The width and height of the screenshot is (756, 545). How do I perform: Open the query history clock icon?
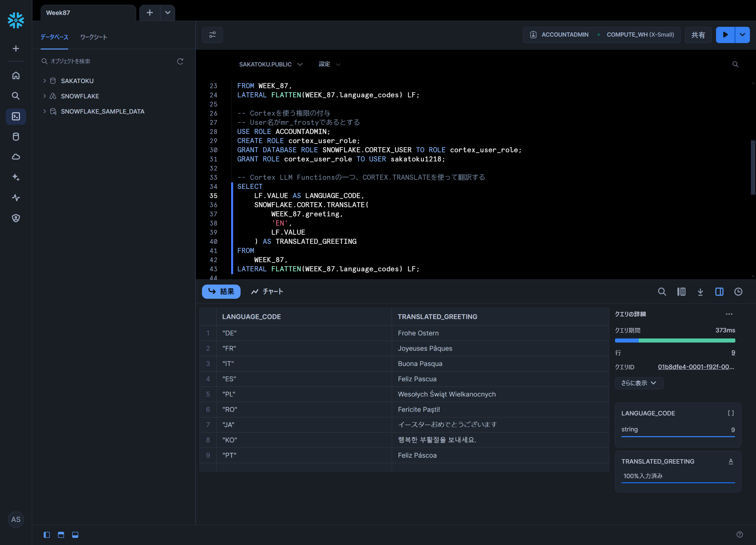pos(738,292)
